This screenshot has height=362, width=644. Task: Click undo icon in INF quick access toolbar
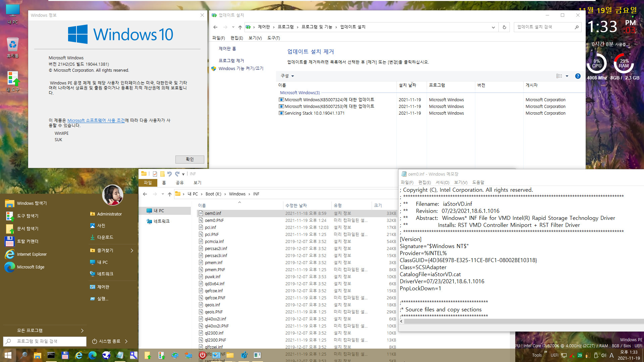pyautogui.click(x=169, y=174)
